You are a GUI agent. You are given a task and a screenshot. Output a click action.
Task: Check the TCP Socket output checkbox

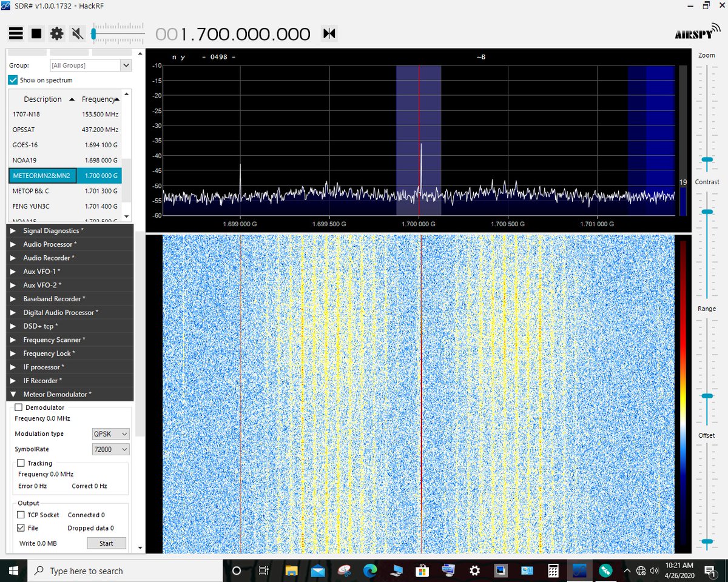tap(22, 515)
